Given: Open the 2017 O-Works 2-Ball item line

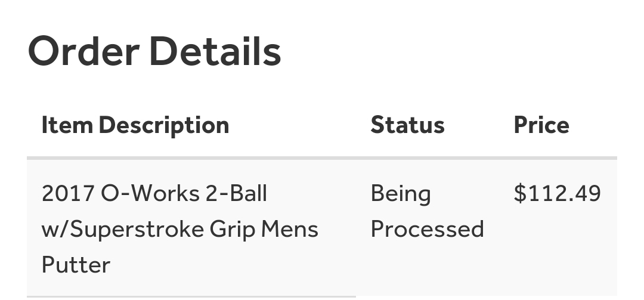Looking at the screenshot, I should pos(154,194).
